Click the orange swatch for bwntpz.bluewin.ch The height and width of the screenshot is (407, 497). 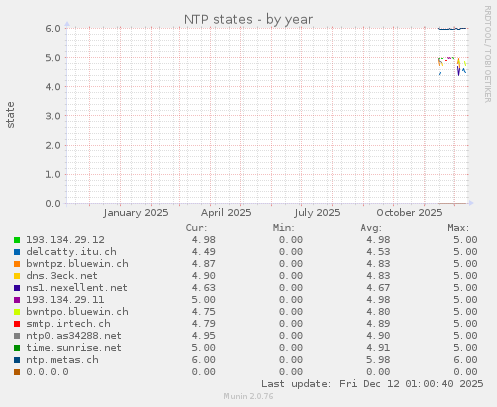click(x=17, y=264)
